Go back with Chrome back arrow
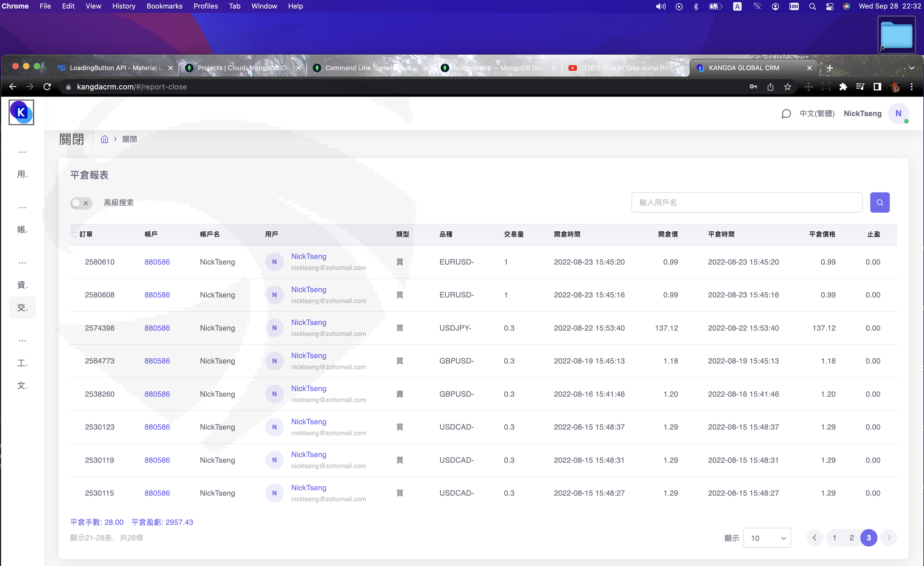This screenshot has width=924, height=566. (13, 87)
